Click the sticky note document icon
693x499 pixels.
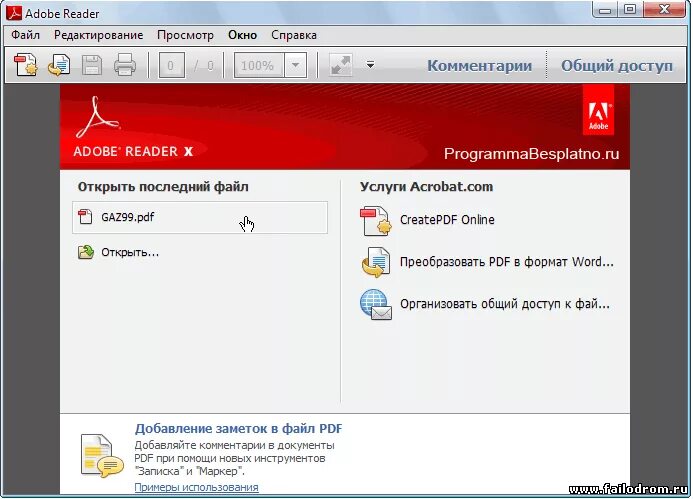click(x=102, y=455)
